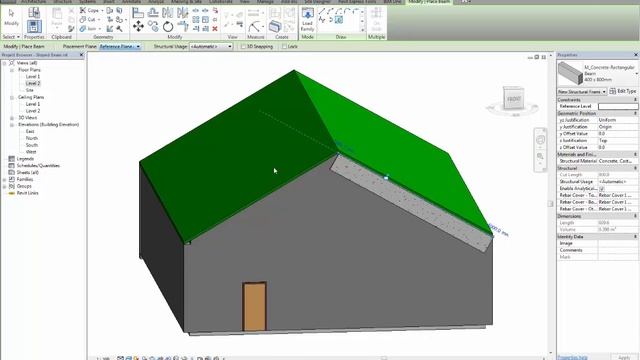Click the red Delete X icon
The height and width of the screenshot is (360, 640).
[215, 29]
